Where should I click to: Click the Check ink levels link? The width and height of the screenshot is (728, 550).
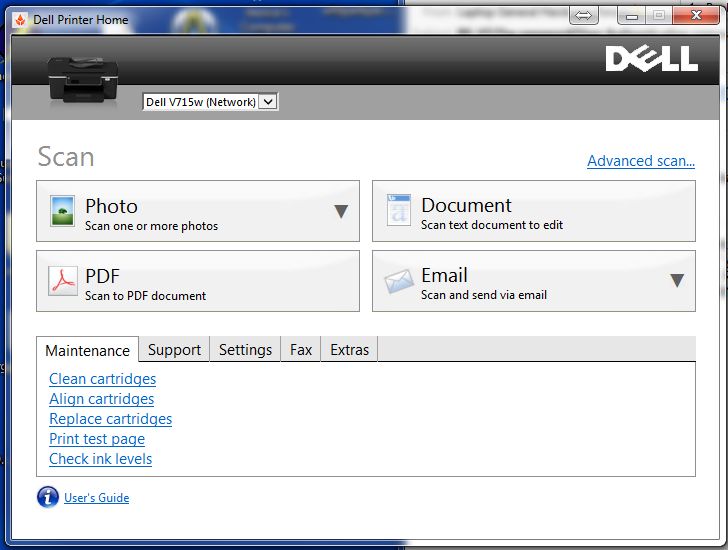pyautogui.click(x=100, y=459)
